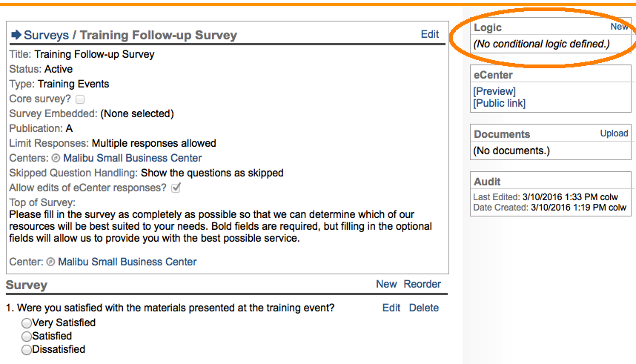Screen dimensions: 636x364
Task: Open the Surveys breadcrumb link
Action: 46,35
